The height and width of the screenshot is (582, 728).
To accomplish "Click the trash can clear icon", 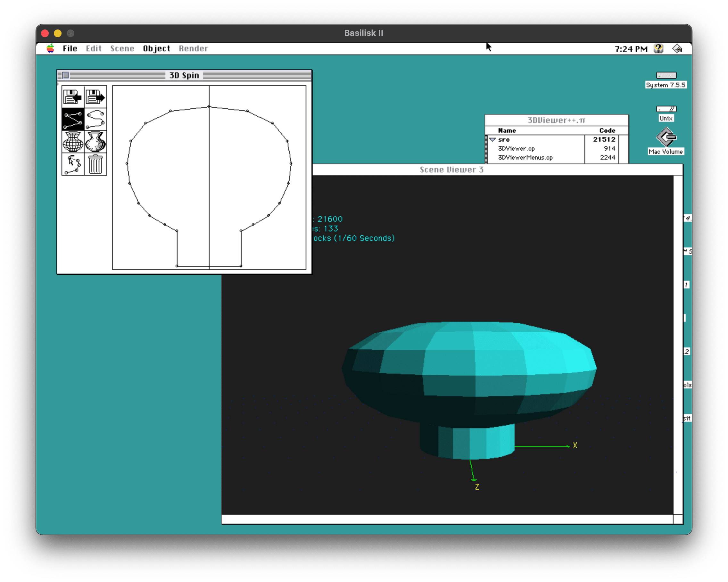I will [95, 164].
